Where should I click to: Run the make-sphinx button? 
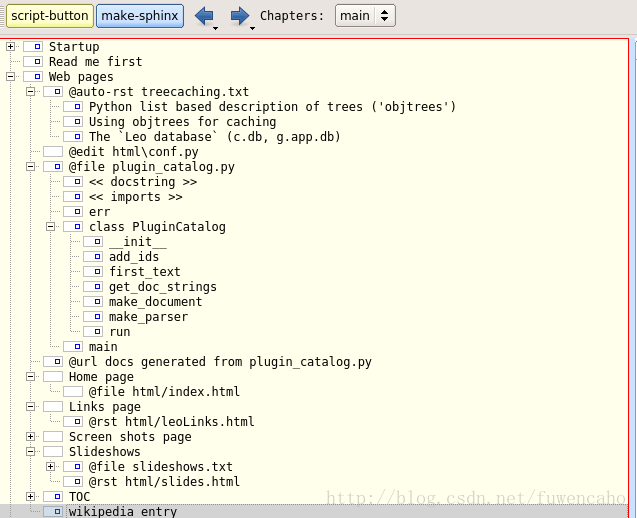[140, 16]
